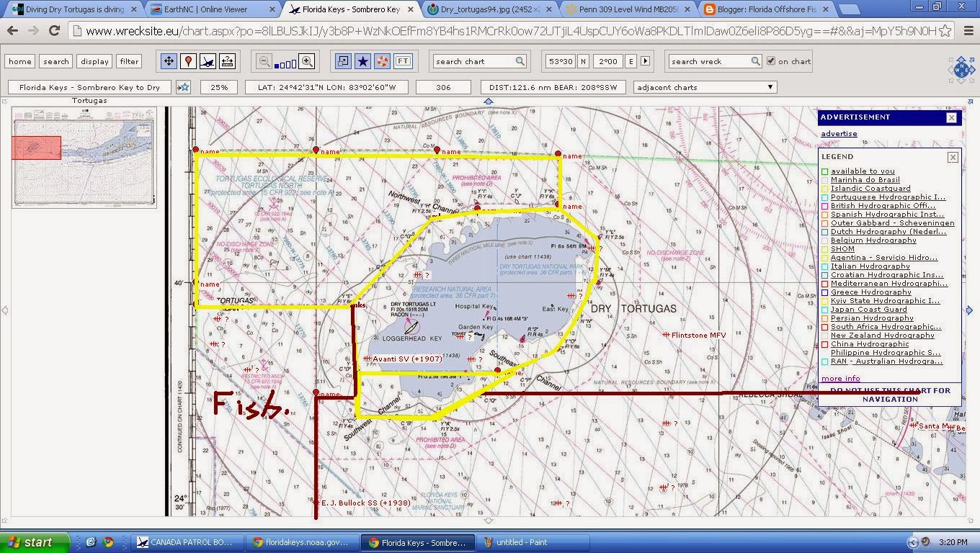Open floridakeys.noaa.gov taskbar item
This screenshot has height=553, width=980.
point(301,542)
